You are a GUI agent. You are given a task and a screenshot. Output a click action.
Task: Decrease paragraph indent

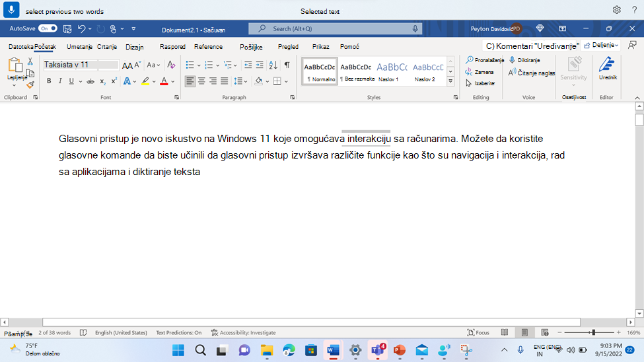tap(248, 65)
